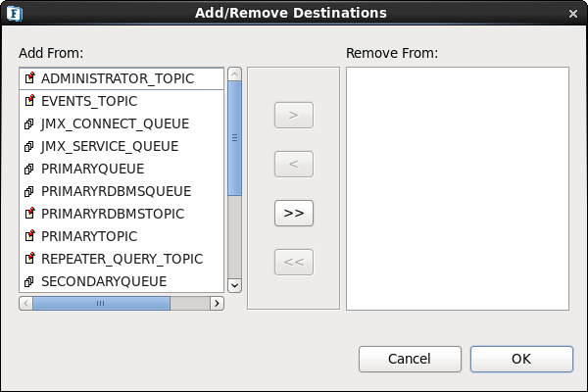Confirm the dialog with OK
The height and width of the screenshot is (392, 588).
point(521,359)
